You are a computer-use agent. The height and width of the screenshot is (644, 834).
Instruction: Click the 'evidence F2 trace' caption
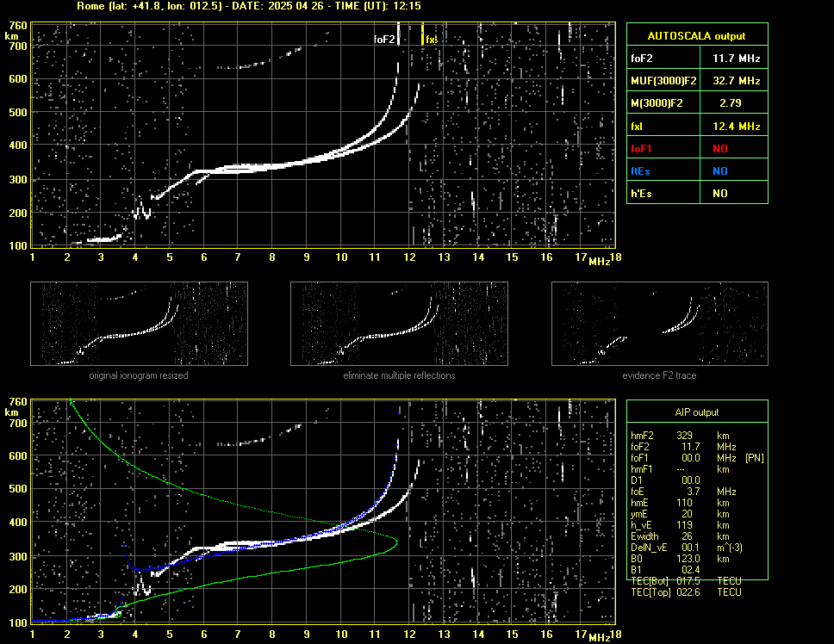(x=659, y=375)
